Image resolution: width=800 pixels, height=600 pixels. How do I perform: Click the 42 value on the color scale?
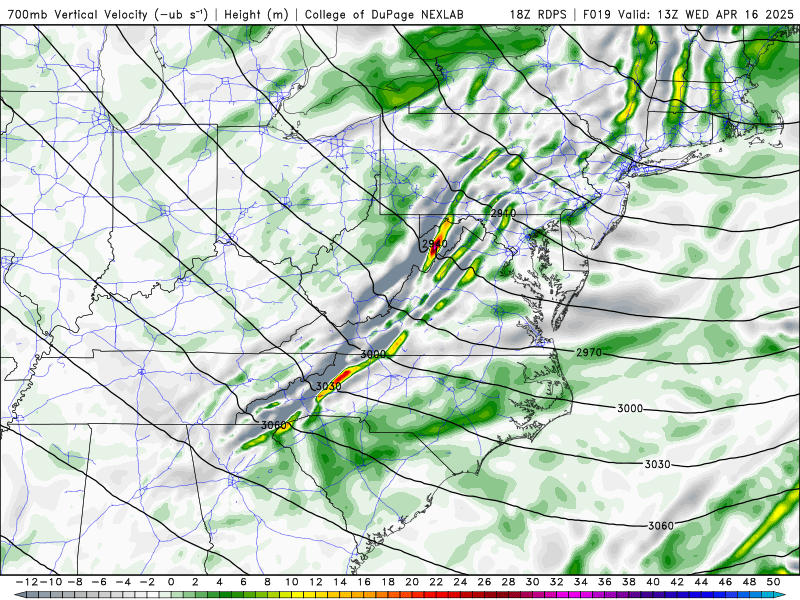point(677,582)
